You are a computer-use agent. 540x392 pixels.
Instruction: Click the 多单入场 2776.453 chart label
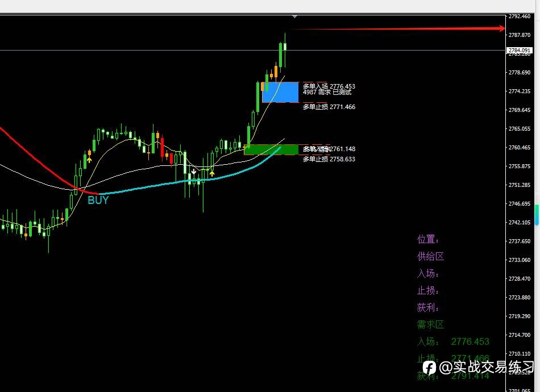pyautogui.click(x=329, y=86)
